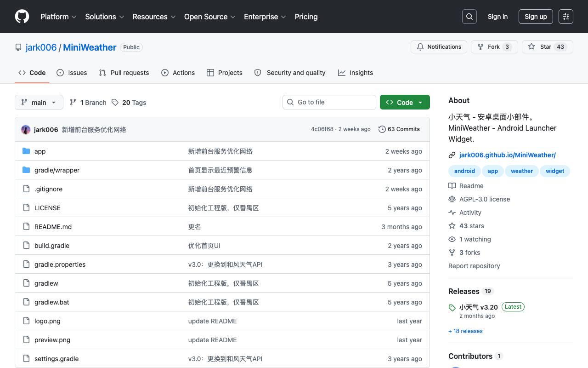Open MiniWeather repository name link
Image resolution: width=588 pixels, height=368 pixels.
point(90,47)
